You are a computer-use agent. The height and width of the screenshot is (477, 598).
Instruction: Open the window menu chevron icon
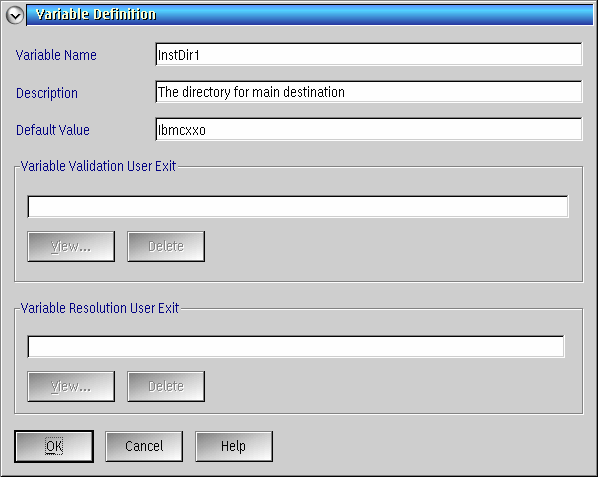click(15, 15)
